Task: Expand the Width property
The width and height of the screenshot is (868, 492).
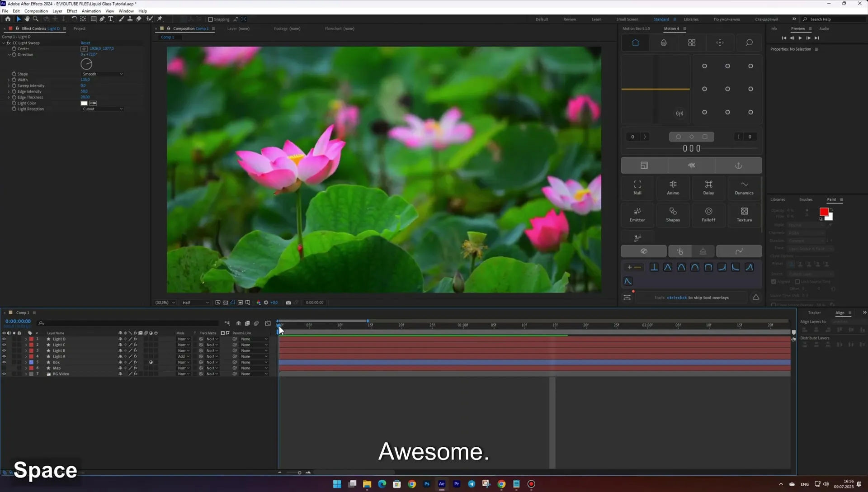Action: pyautogui.click(x=9, y=80)
